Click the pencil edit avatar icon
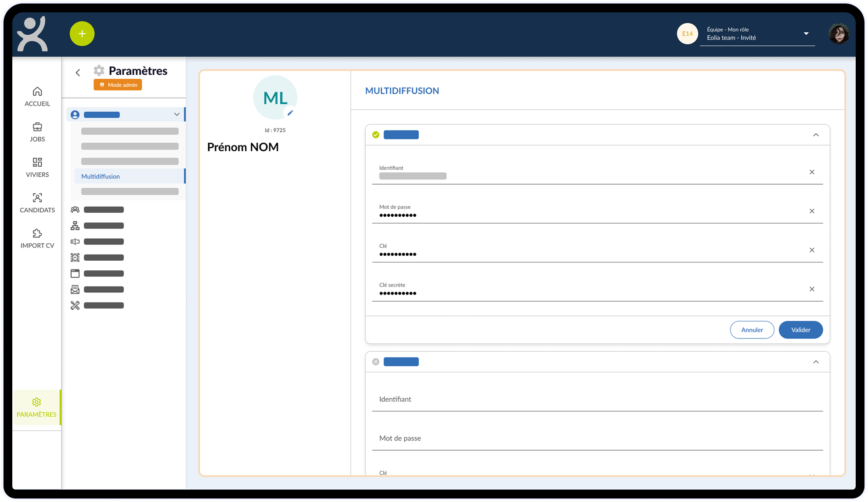 pyautogui.click(x=290, y=113)
